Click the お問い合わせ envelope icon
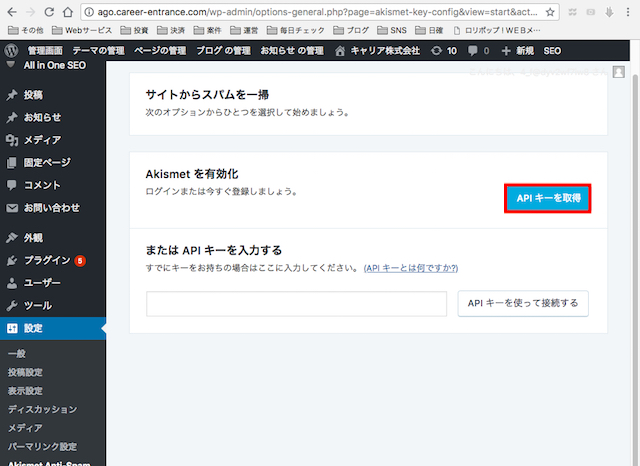Image resolution: width=640 pixels, height=466 pixels. [x=12, y=208]
